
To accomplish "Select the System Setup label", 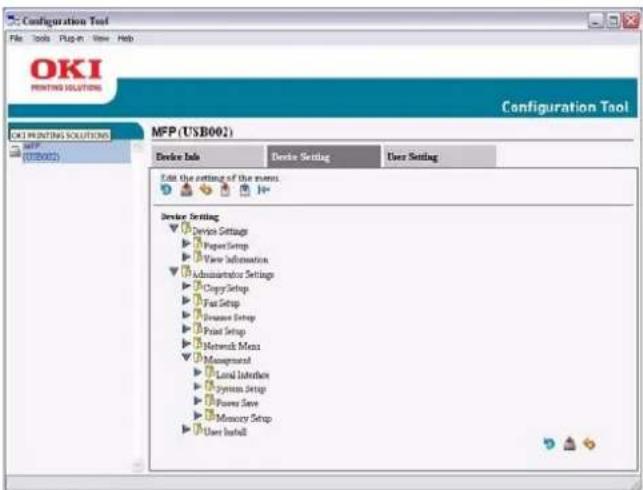I will pyautogui.click(x=241, y=389).
